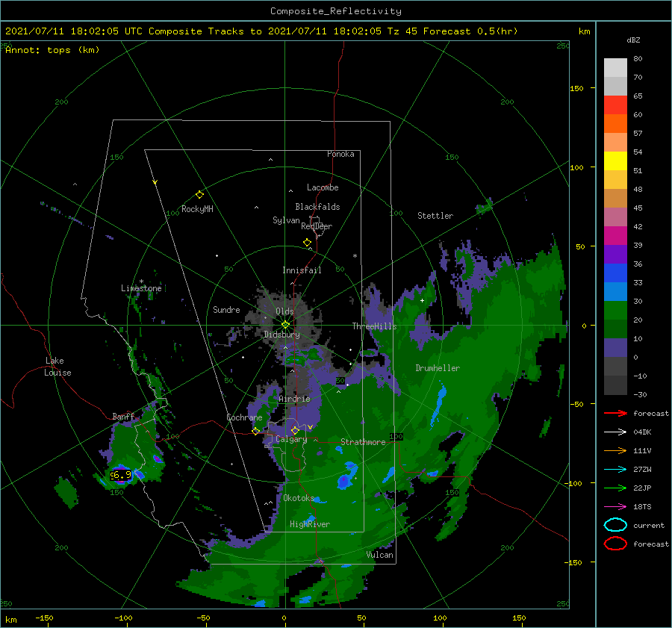
Task: Click the yellow diamond marker beside RockyMH
Action: (199, 195)
